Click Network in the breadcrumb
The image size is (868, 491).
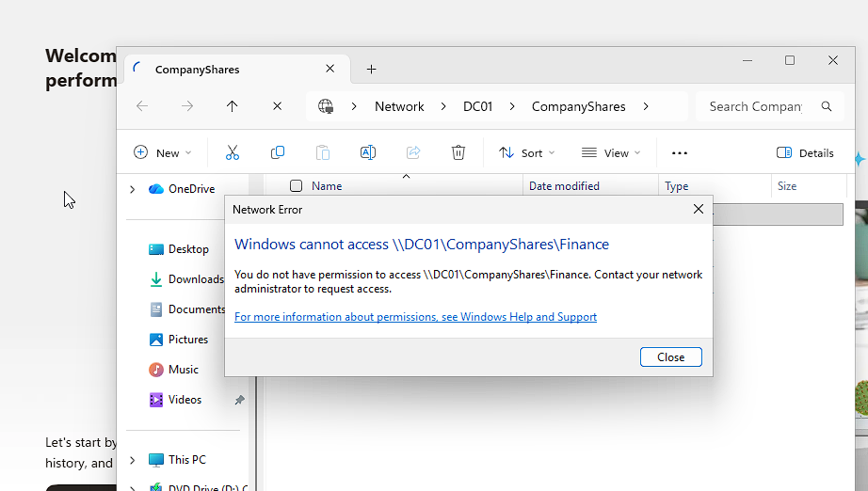point(399,106)
